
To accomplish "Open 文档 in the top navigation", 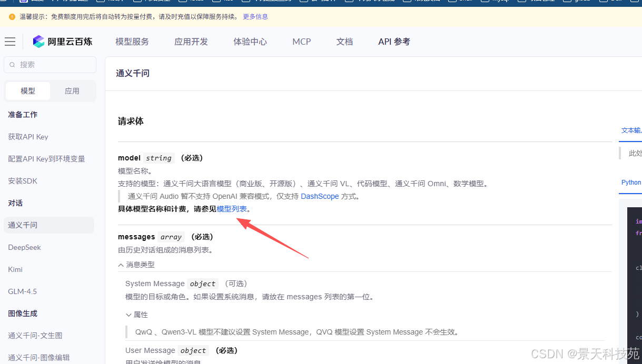I will click(345, 42).
